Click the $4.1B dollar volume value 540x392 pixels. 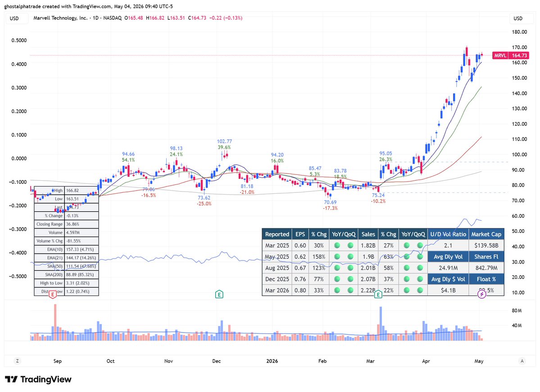(x=448, y=290)
